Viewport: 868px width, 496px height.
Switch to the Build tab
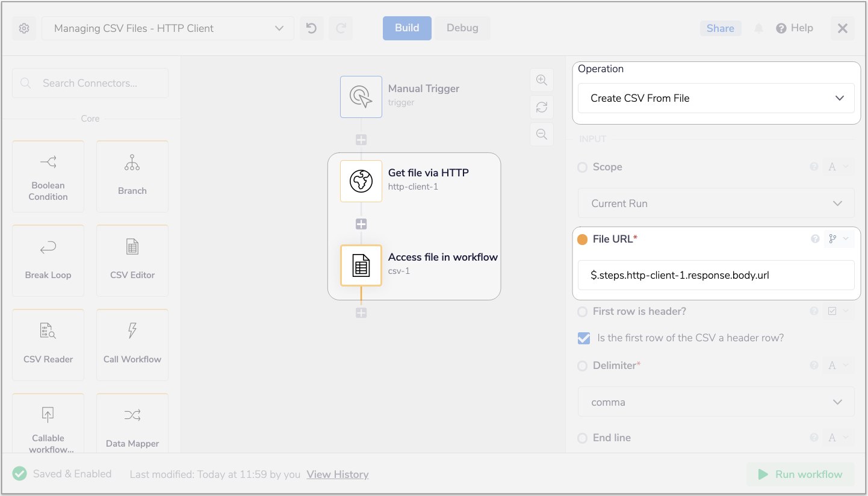(407, 28)
